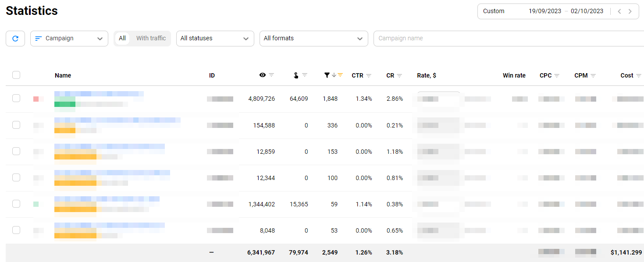
Task: Open the filter icon beside CPC
Action: 557,76
